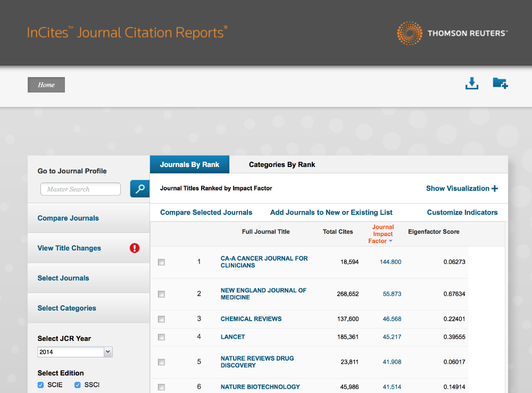The width and height of the screenshot is (532, 393).
Task: Click the sort arrow under Journal Impact Factor
Action: 390,241
